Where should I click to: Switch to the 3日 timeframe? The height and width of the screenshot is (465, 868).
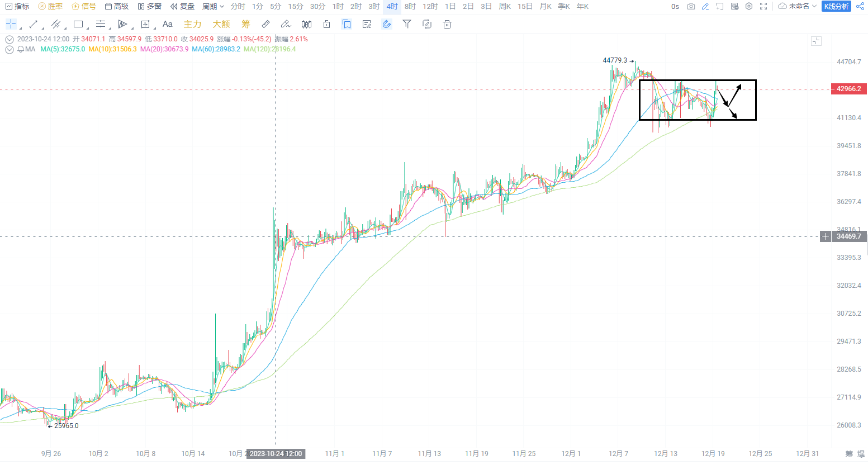click(x=486, y=6)
